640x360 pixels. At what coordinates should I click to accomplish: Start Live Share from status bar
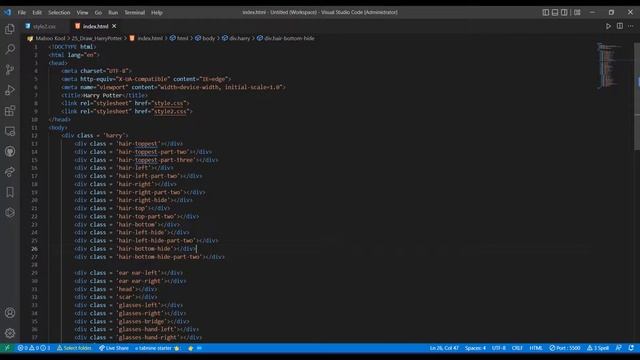point(113,348)
